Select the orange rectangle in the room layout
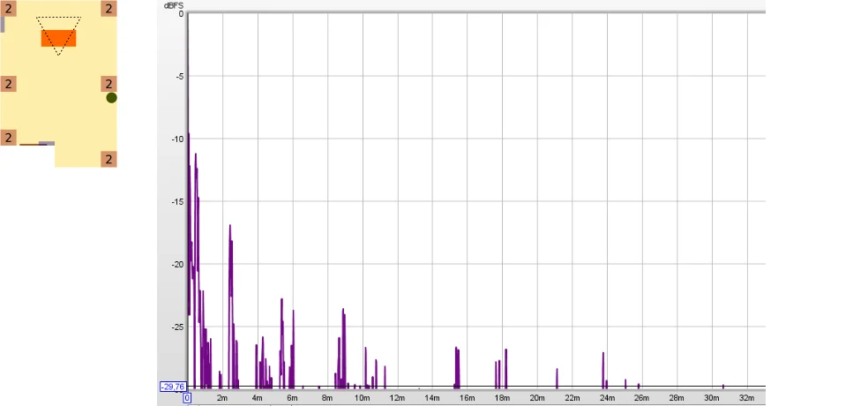Screen dimensions: 868x406 59,38
